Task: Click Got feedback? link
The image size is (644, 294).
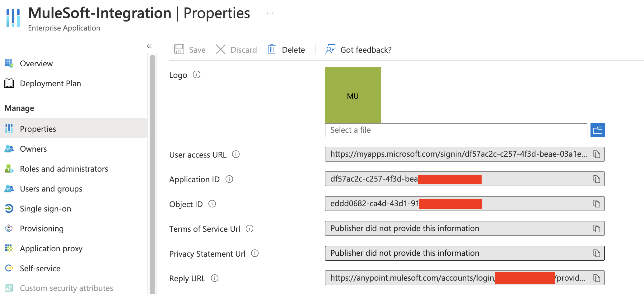Action: tap(358, 50)
